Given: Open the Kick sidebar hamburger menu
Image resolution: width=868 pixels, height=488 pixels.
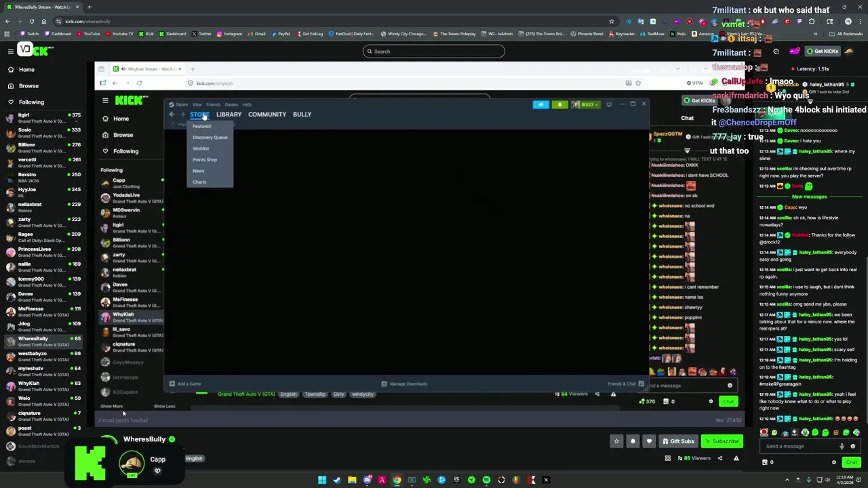Looking at the screenshot, I should pos(10,51).
